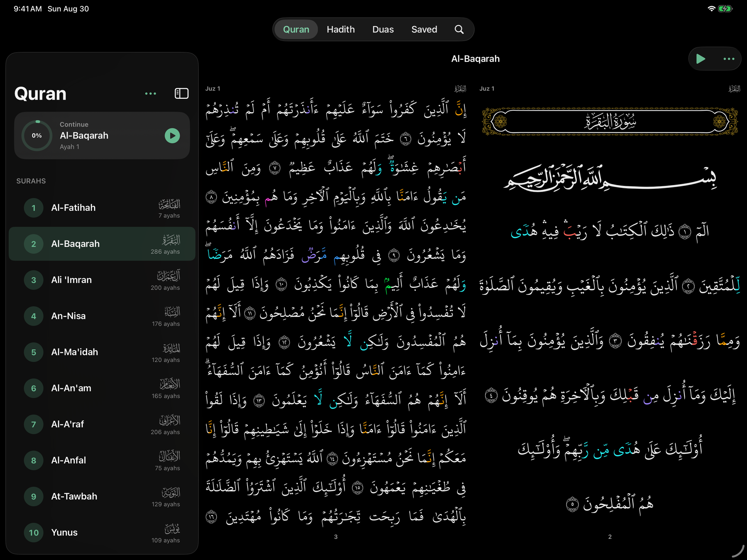The width and height of the screenshot is (747, 560).
Task: Click the Juz 1 label on page 3
Action: (212, 89)
